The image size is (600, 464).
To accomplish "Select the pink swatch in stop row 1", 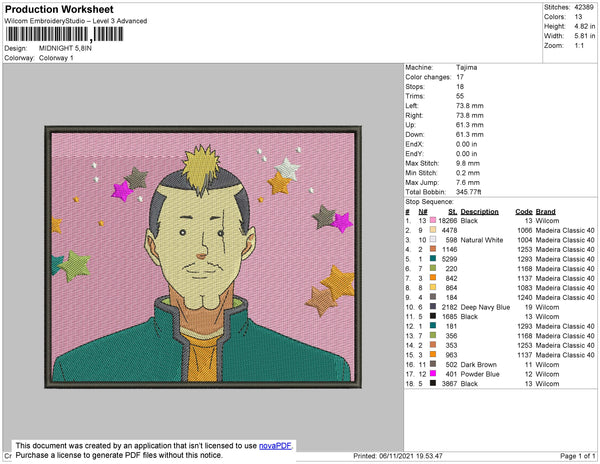I will pyautogui.click(x=433, y=221).
